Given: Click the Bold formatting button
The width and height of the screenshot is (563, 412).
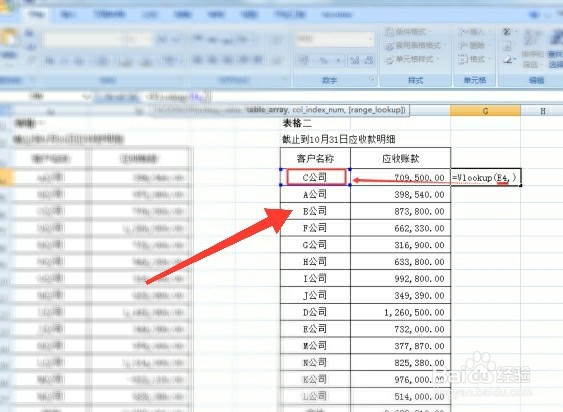Looking at the screenshot, I should [50, 61].
